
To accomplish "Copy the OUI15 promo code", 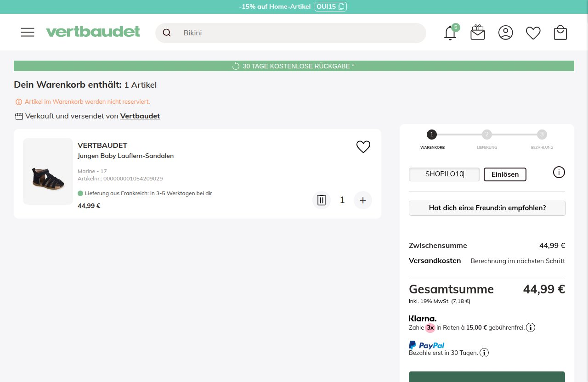I will (x=331, y=6).
